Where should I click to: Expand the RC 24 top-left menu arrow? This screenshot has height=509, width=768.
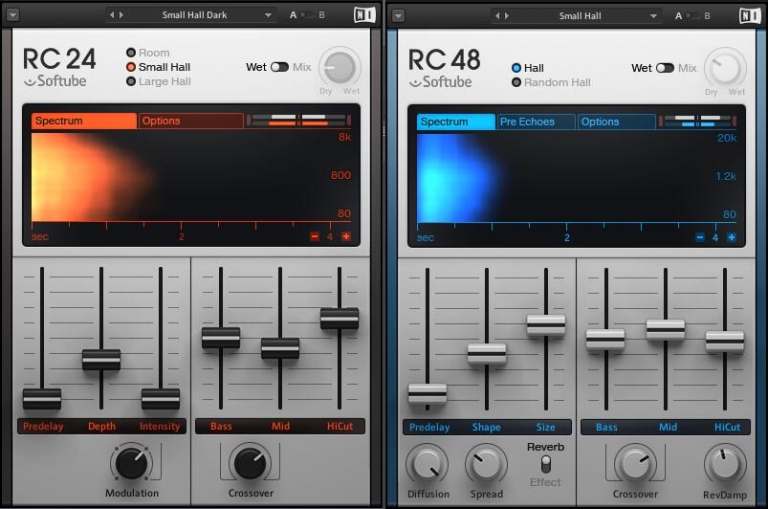[12, 15]
